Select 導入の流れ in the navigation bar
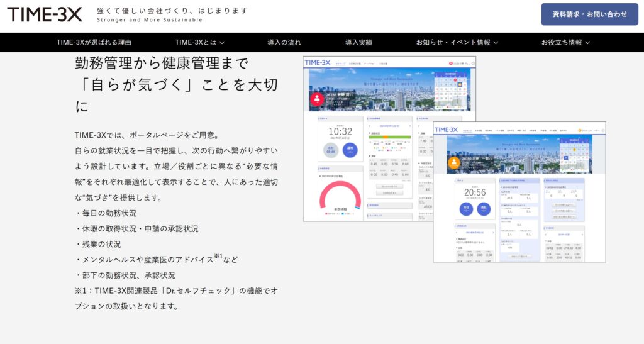 click(x=284, y=43)
